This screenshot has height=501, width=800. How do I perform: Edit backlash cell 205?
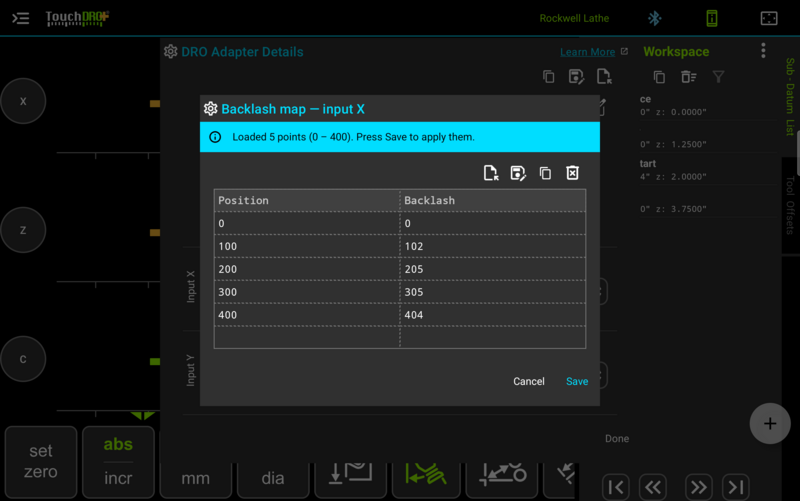pos(493,269)
